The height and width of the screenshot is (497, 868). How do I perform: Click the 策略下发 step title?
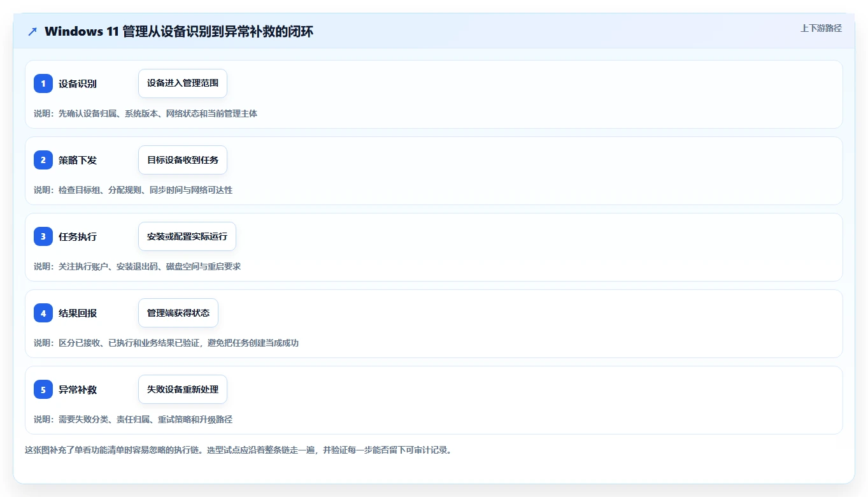coord(78,160)
